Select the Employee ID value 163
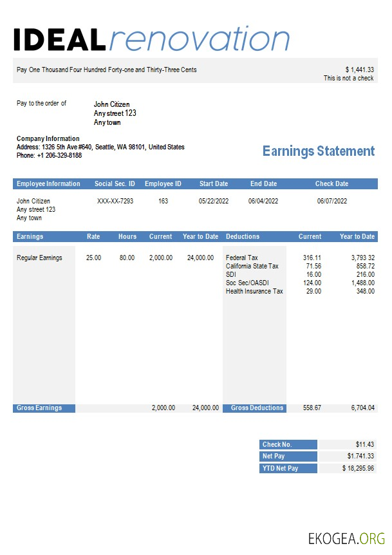Image resolution: width=392 pixels, height=555 pixels. tap(163, 202)
